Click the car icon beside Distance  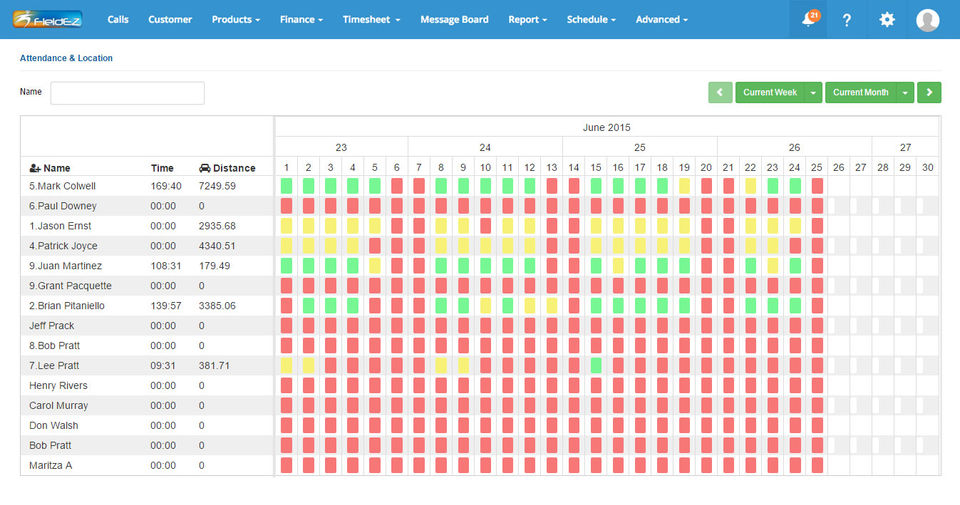coord(204,168)
